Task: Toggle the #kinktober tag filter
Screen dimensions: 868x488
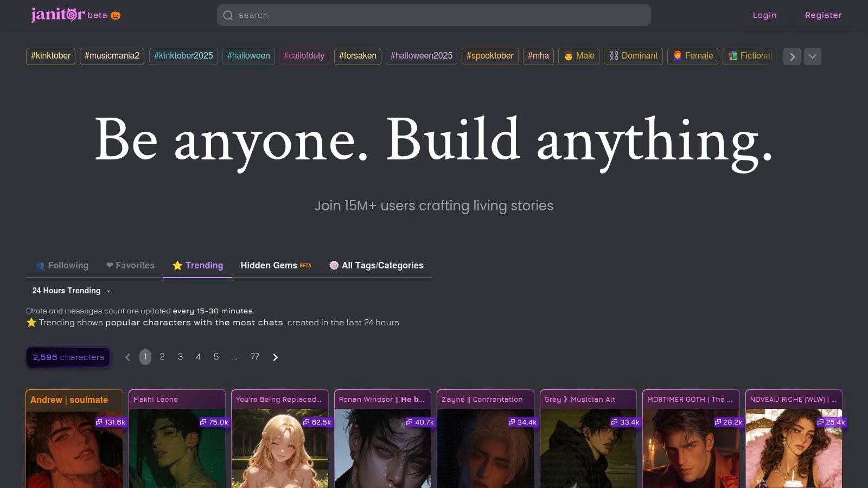Action: click(x=50, y=56)
